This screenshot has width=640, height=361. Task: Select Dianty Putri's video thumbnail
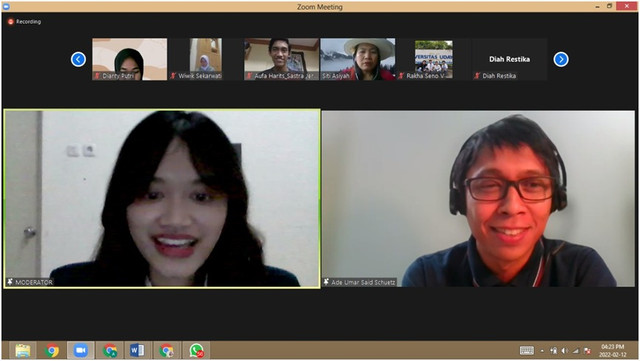[129, 59]
